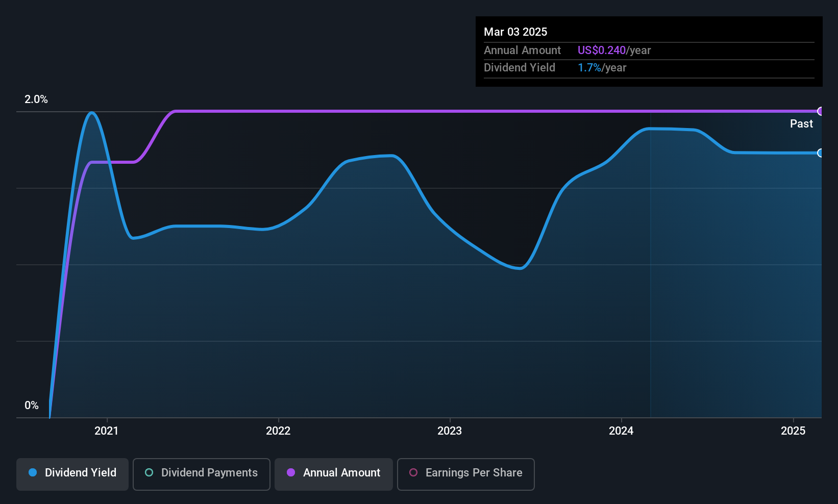Toggle the Annual Amount series
This screenshot has width=838, height=504.
[333, 474]
